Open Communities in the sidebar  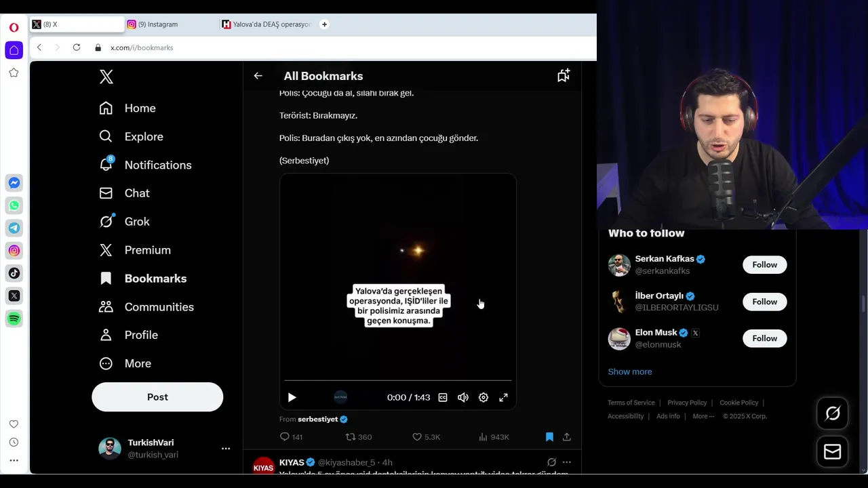(x=146, y=307)
